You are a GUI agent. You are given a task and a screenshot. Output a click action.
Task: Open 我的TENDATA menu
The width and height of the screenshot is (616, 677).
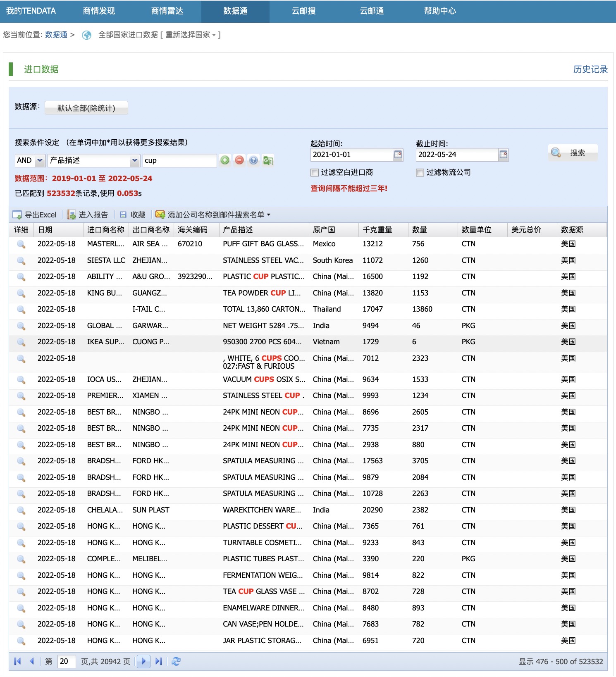pyautogui.click(x=31, y=11)
